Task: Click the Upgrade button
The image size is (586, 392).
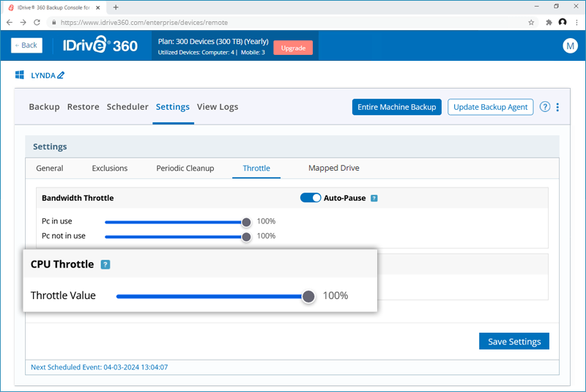Action: click(293, 48)
